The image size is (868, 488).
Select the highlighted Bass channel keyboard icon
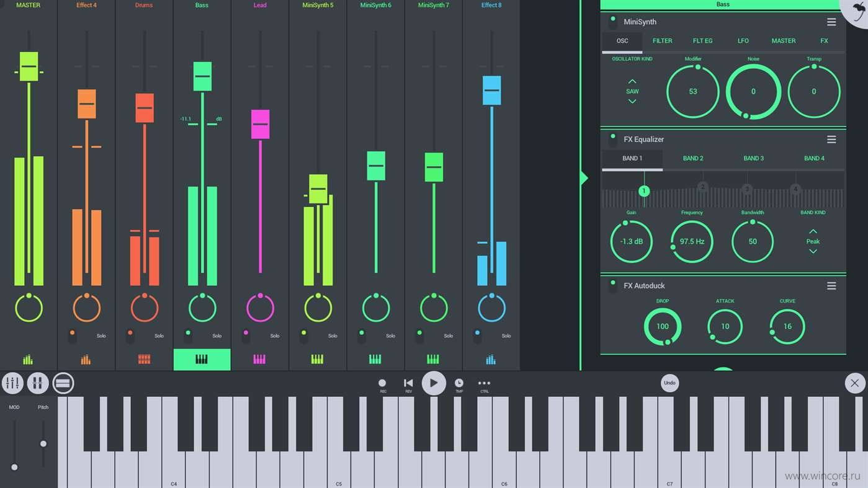coord(202,360)
